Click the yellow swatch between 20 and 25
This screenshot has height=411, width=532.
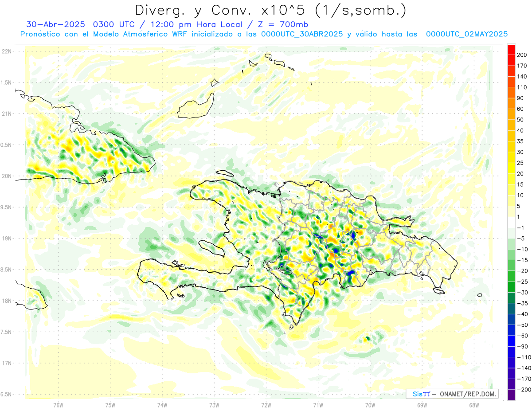[511, 168]
